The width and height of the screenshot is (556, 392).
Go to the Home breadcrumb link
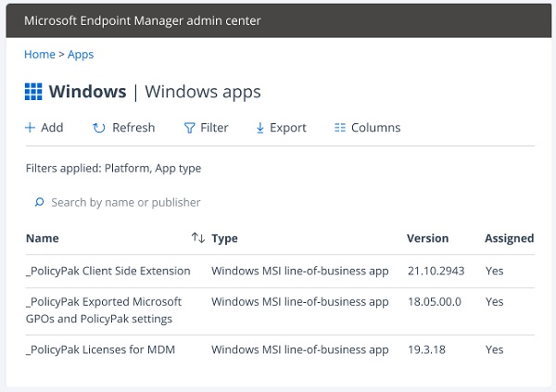tap(39, 55)
